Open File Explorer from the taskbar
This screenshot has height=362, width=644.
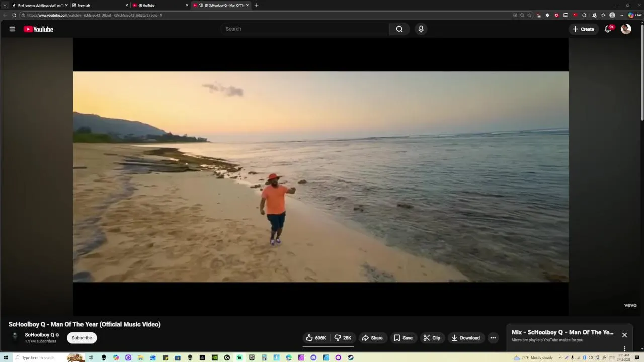[x=140, y=357]
